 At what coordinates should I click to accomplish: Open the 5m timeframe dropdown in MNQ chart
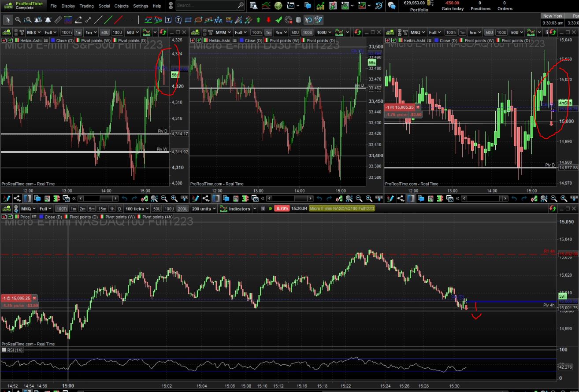[x=475, y=32]
